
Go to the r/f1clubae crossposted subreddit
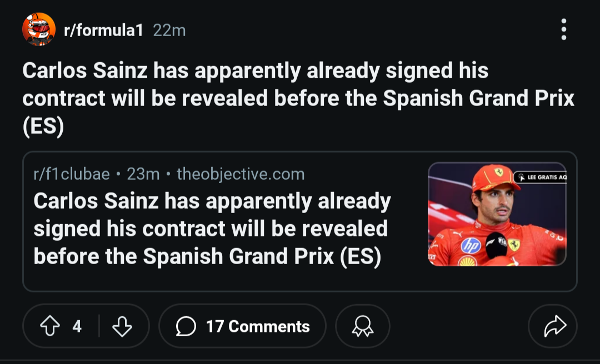click(72, 174)
